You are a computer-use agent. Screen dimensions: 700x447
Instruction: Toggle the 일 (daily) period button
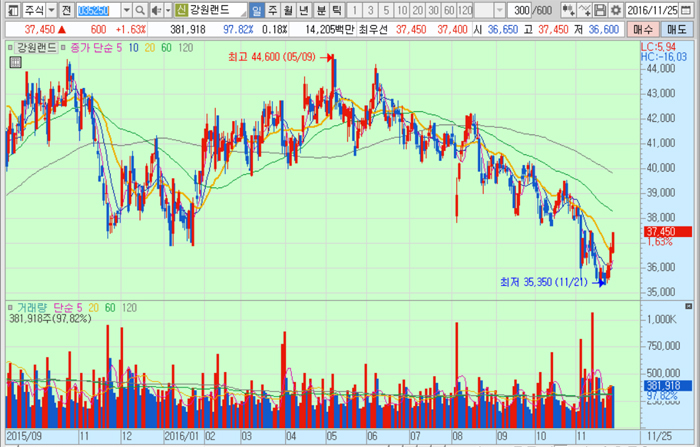257,9
